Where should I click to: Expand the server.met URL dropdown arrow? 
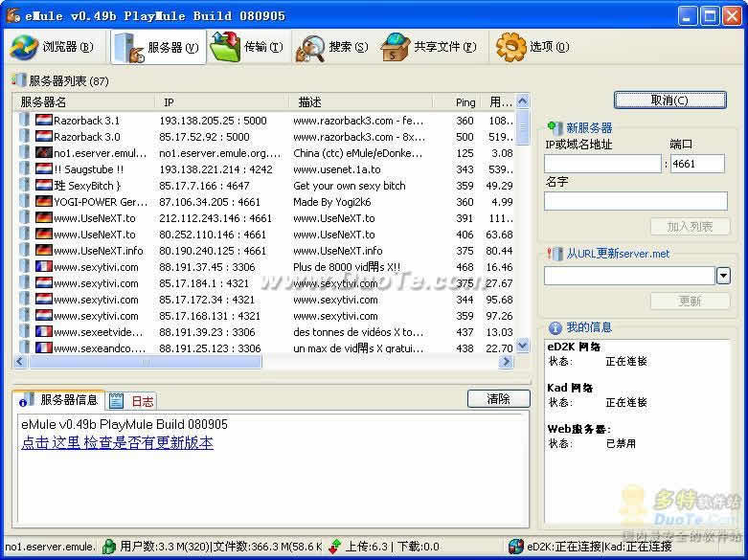point(724,276)
